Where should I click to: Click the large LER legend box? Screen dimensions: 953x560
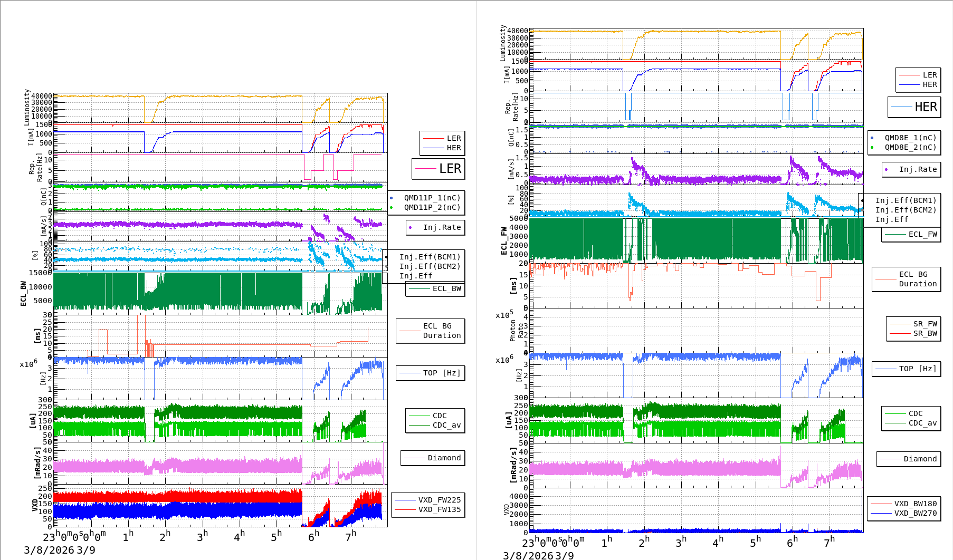[439, 169]
